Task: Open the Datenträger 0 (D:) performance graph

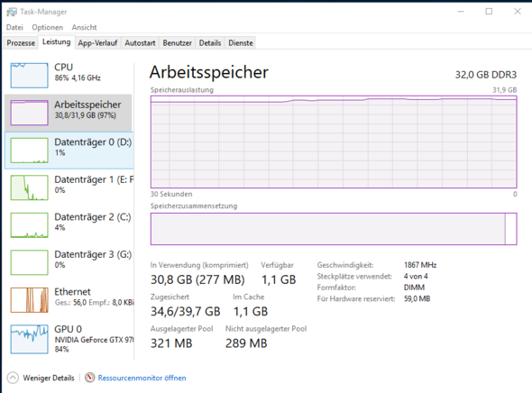Action: (x=69, y=151)
